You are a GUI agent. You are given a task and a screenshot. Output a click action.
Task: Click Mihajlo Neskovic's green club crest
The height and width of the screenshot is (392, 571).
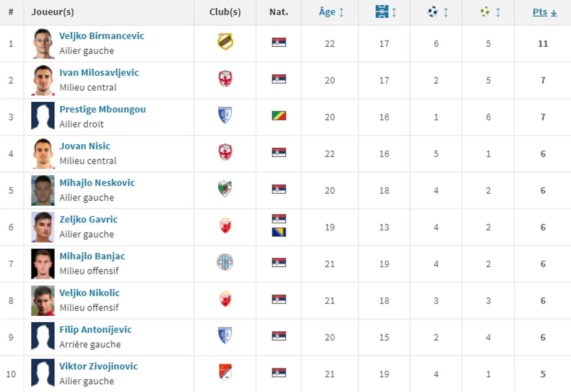tap(225, 189)
